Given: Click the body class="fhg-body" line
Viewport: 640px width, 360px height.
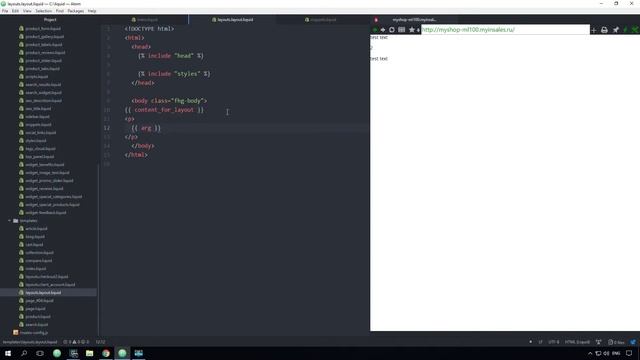Looking at the screenshot, I should tap(169, 101).
